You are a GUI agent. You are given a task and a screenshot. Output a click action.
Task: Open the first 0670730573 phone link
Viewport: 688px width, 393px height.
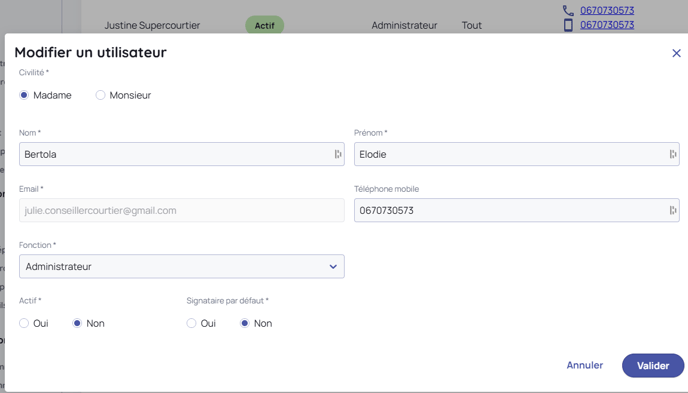[x=607, y=10]
